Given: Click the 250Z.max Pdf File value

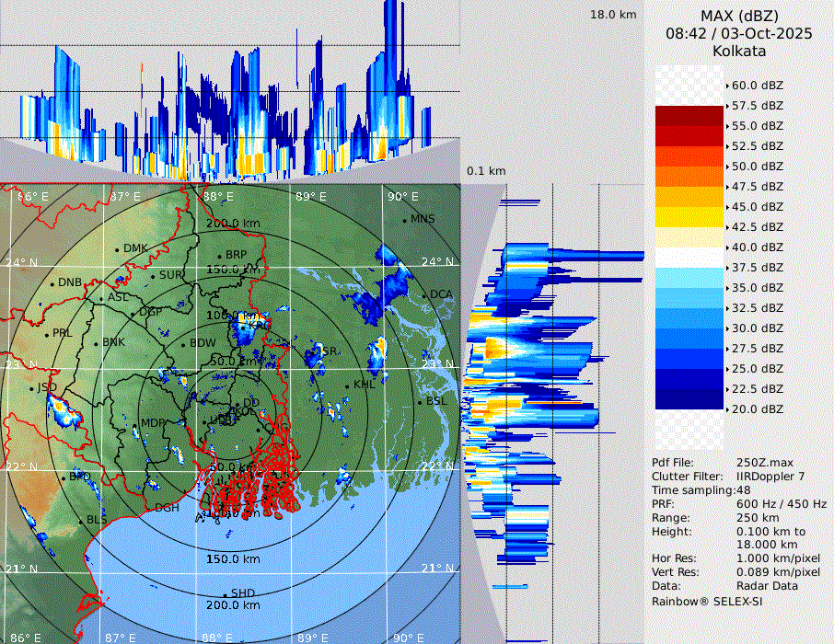Looking at the screenshot, I should pyautogui.click(x=762, y=463).
